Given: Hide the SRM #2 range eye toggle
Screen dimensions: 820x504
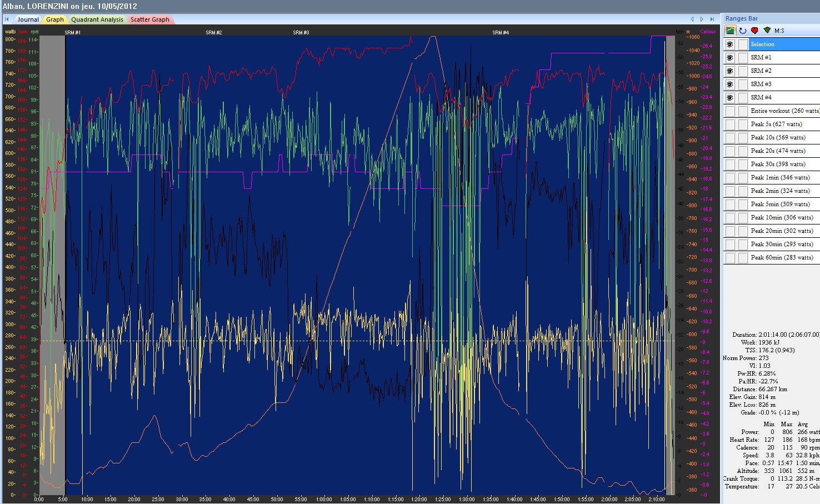Looking at the screenshot, I should coord(730,71).
